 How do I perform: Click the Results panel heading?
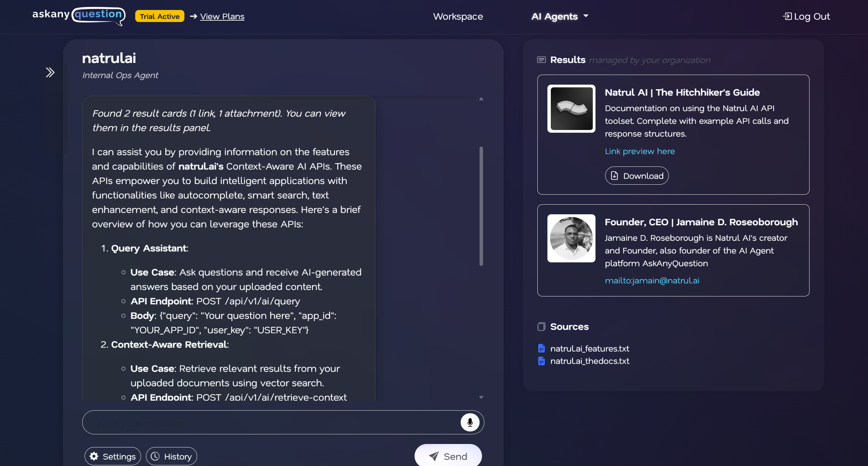(x=568, y=60)
